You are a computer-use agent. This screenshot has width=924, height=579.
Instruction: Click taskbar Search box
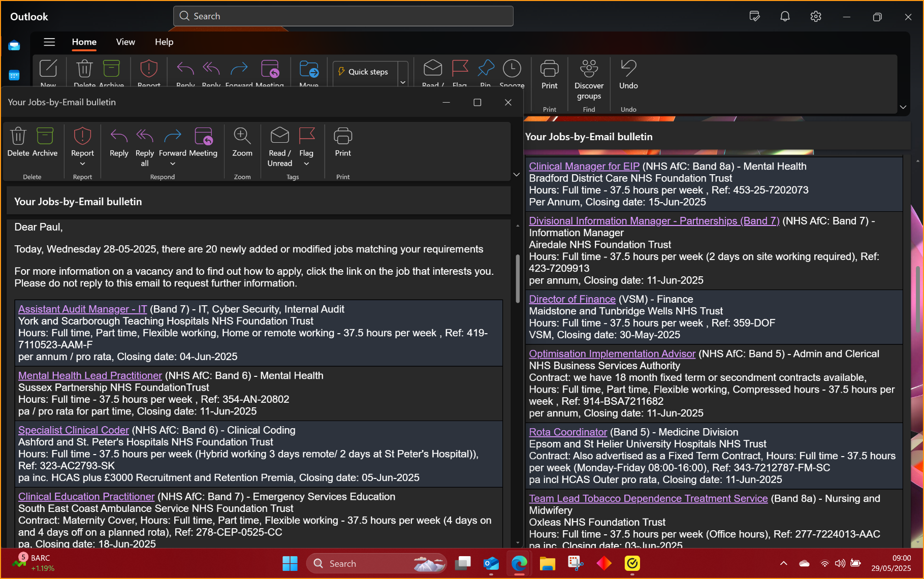[376, 563]
